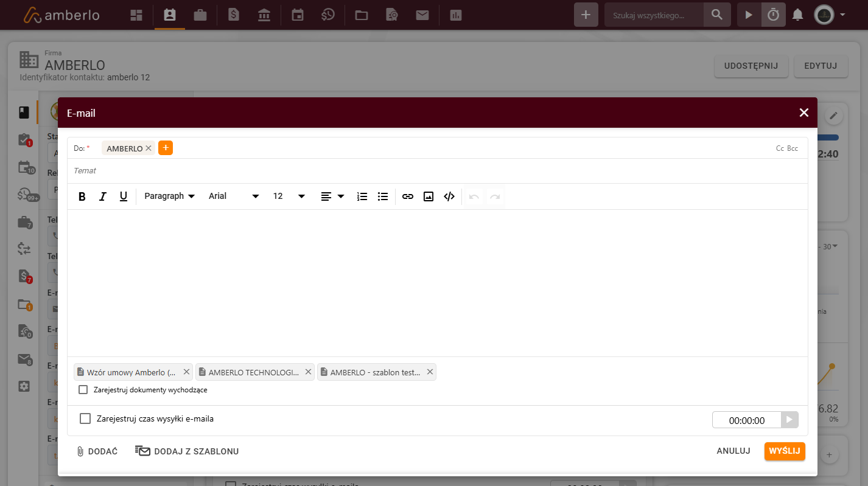
Task: Click the Szukaj wszystkiego search field
Action: point(654,15)
